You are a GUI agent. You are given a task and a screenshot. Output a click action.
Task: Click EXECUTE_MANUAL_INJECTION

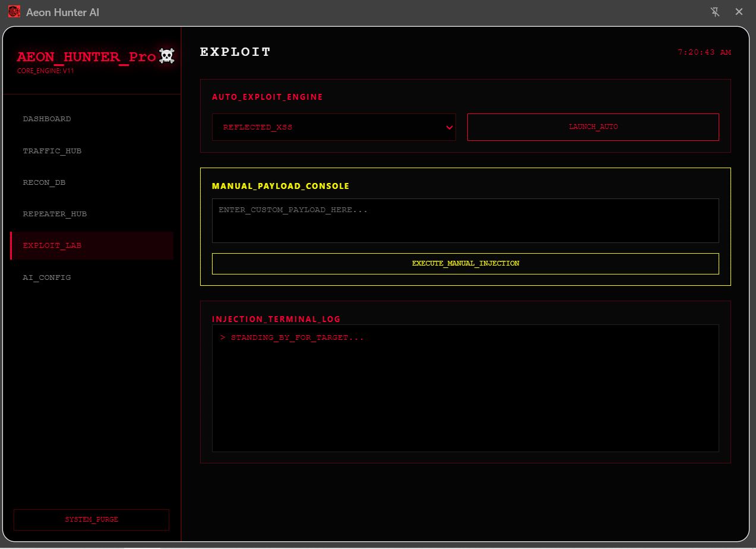465,263
